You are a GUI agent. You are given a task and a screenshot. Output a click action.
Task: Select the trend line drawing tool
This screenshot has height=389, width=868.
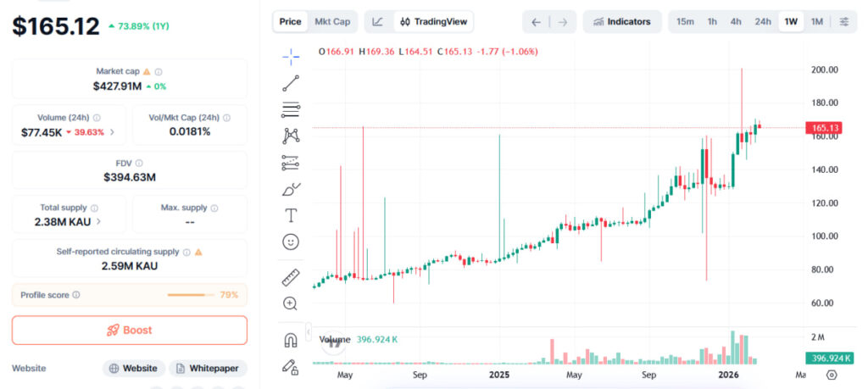[x=291, y=83]
